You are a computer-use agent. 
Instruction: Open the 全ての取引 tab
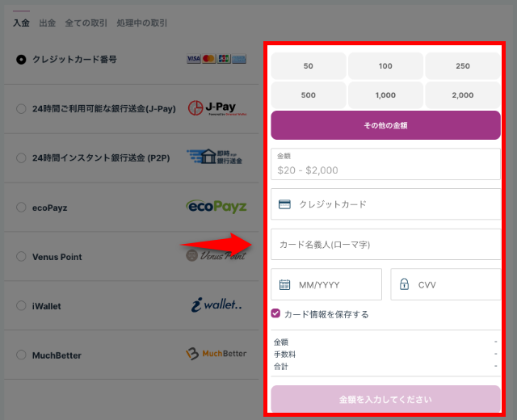coord(86,23)
